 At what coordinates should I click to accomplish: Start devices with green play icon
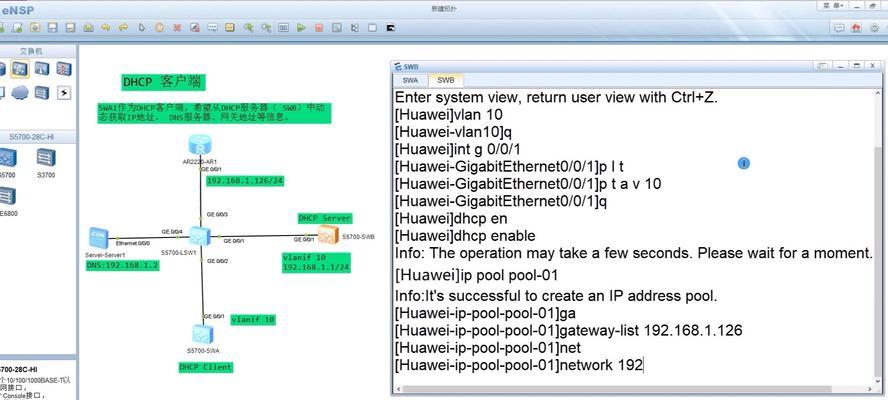click(301, 27)
